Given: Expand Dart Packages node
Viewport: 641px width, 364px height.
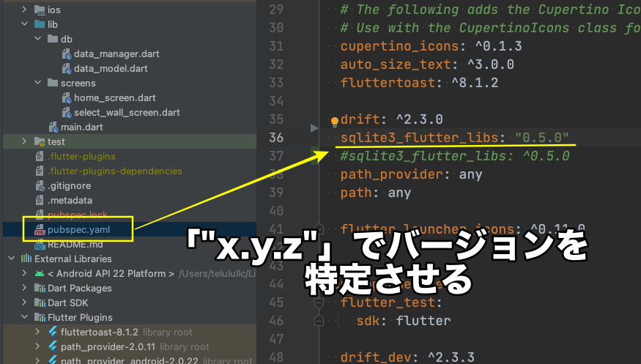Looking at the screenshot, I should point(24,288).
